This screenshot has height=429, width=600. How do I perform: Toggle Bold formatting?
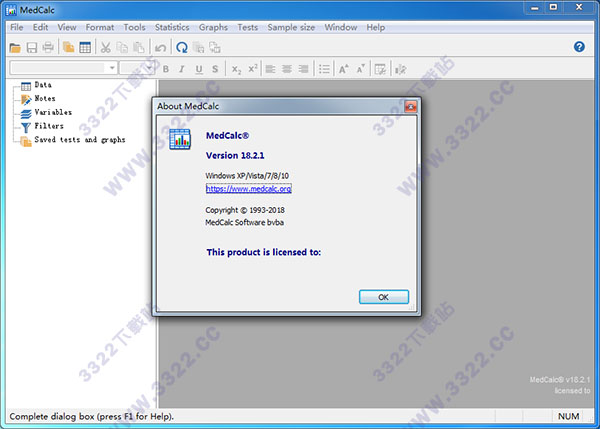166,69
